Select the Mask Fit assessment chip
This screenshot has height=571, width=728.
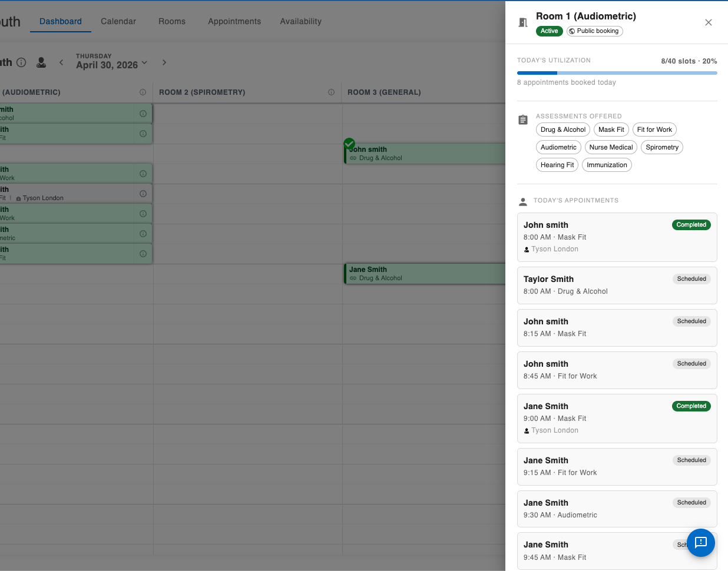click(x=611, y=130)
